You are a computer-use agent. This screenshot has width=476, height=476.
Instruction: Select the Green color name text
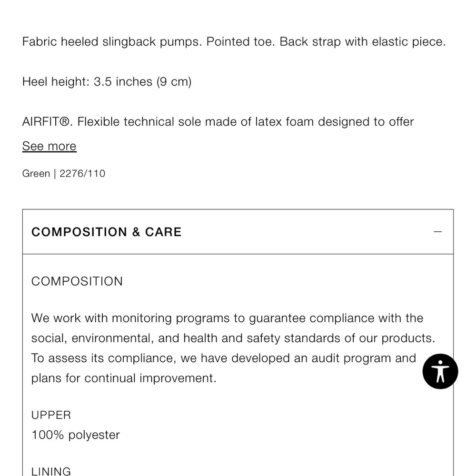pos(36,173)
